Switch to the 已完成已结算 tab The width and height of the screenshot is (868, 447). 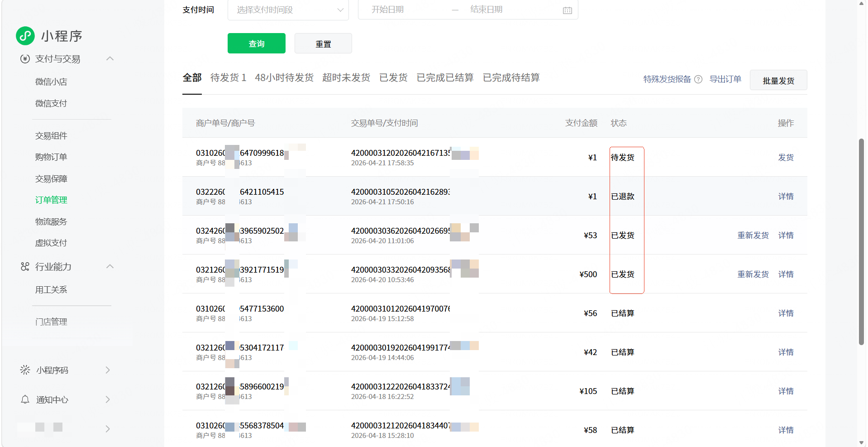coord(445,78)
